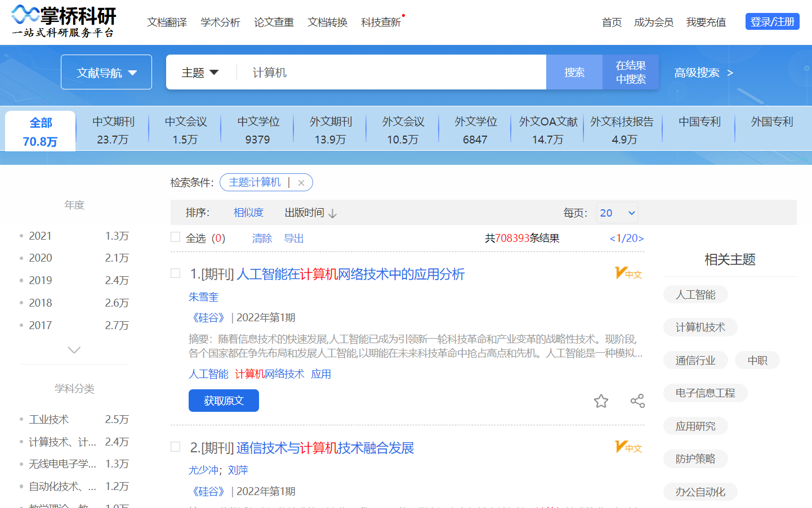Switch to the 外文学位 tab
This screenshot has height=508, width=812.
tap(475, 131)
